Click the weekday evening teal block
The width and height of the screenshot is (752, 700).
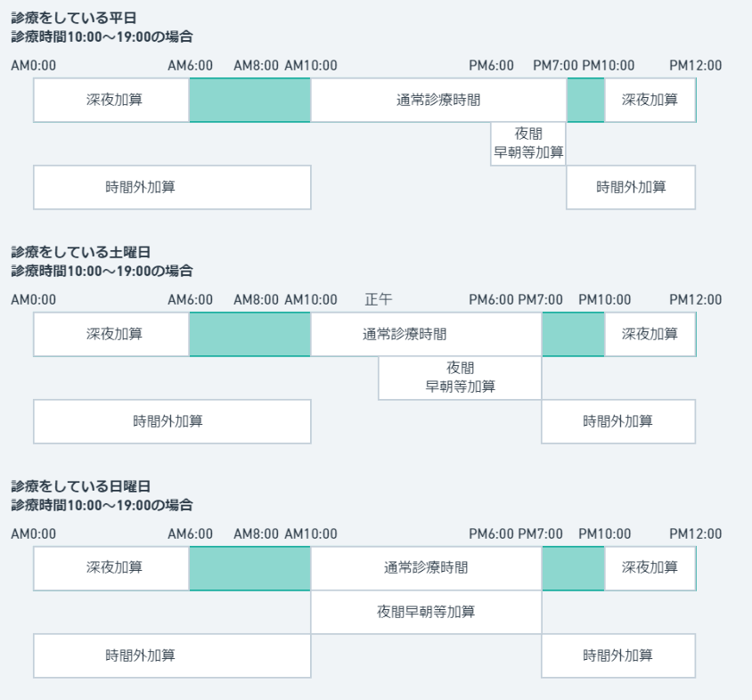pyautogui.click(x=585, y=100)
